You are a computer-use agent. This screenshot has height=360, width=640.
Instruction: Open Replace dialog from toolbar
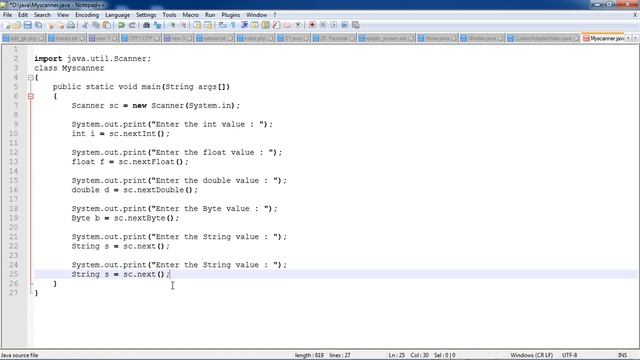click(x=158, y=25)
